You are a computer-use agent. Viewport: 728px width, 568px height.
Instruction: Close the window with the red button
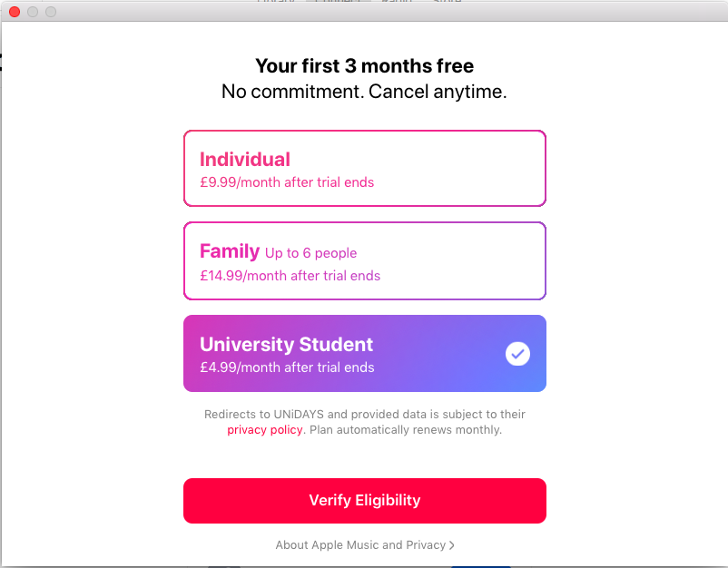pyautogui.click(x=15, y=12)
